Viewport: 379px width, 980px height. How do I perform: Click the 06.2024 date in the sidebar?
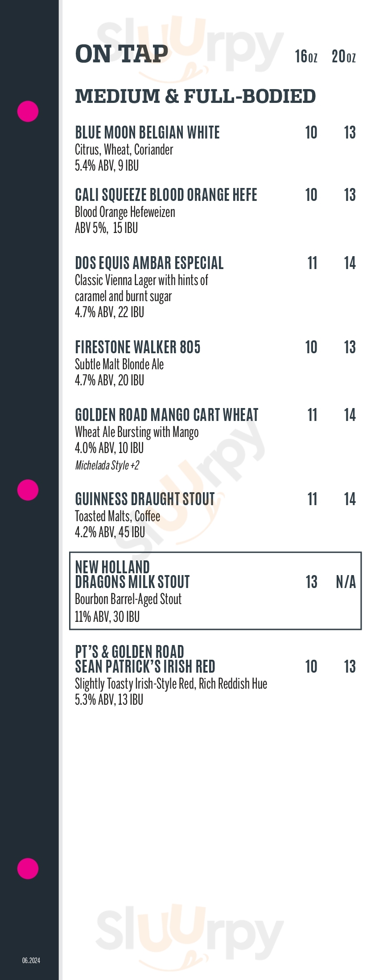[x=31, y=960]
